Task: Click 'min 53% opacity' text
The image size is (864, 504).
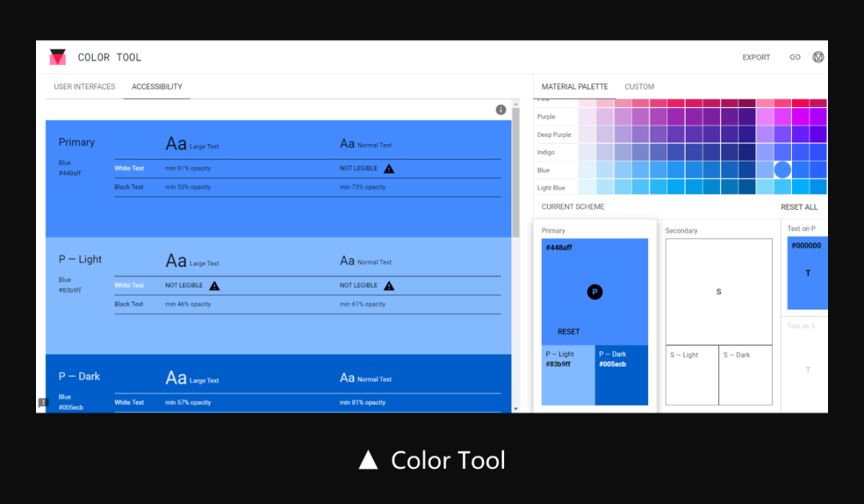Action: [188, 187]
